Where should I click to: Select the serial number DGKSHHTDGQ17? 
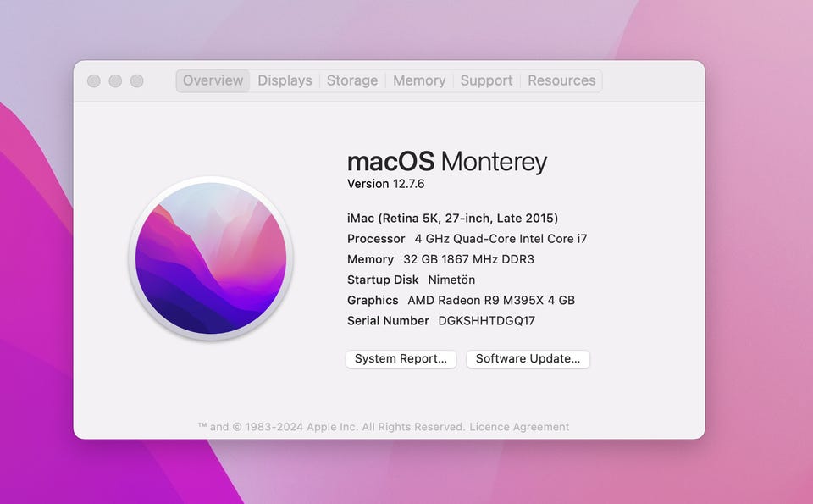(x=486, y=321)
